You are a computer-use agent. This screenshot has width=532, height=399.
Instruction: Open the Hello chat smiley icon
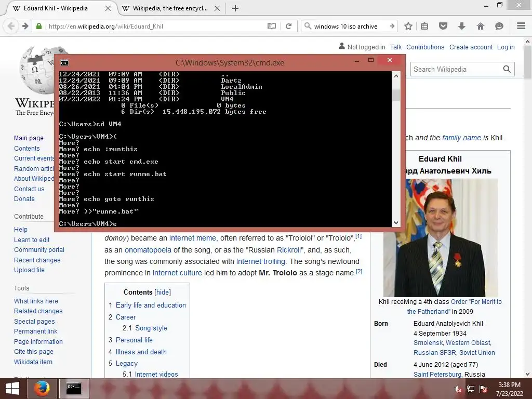point(499,26)
